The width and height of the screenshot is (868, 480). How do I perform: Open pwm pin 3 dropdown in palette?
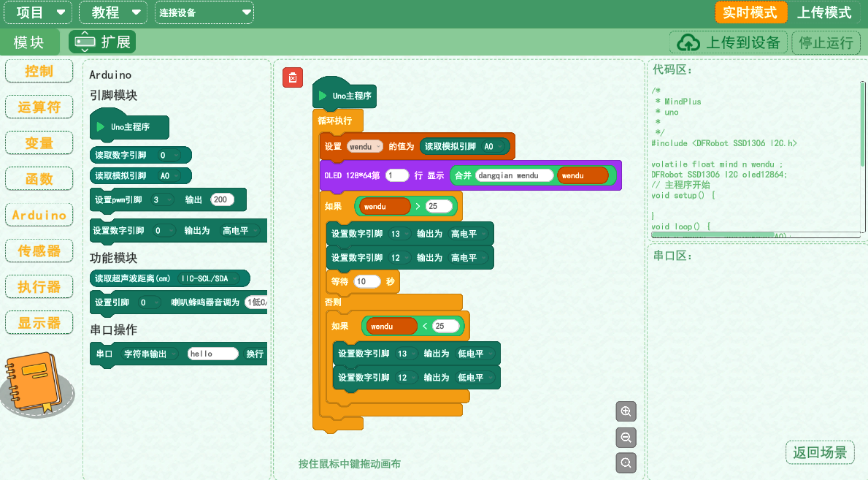pyautogui.click(x=161, y=199)
